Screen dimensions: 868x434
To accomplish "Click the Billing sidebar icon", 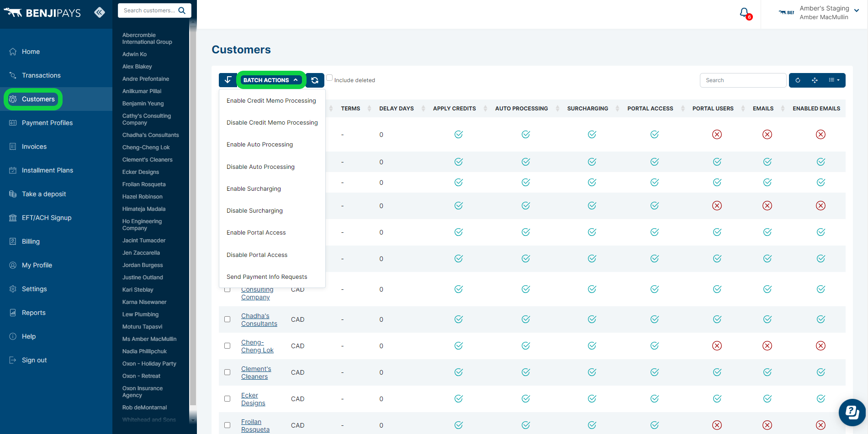I will [13, 241].
